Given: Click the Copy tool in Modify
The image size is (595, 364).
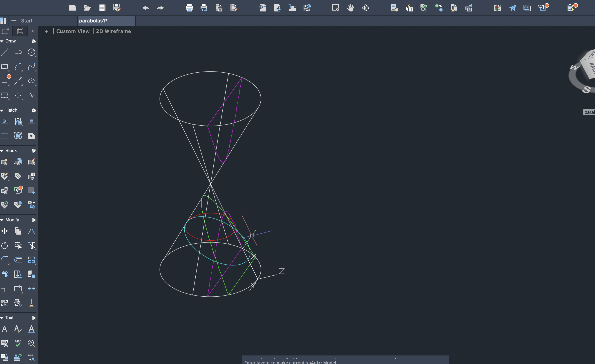Looking at the screenshot, I should (x=18, y=231).
